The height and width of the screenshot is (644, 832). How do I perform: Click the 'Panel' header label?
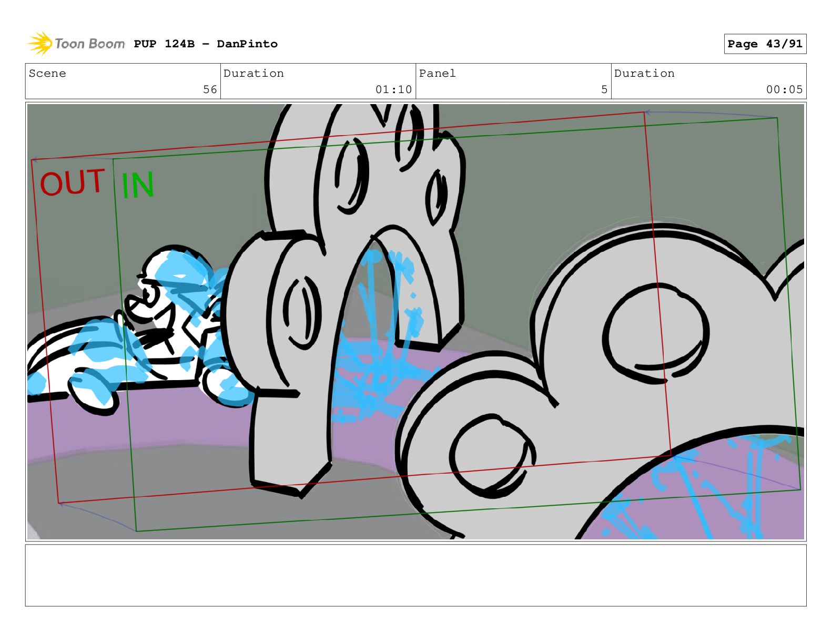437,74
